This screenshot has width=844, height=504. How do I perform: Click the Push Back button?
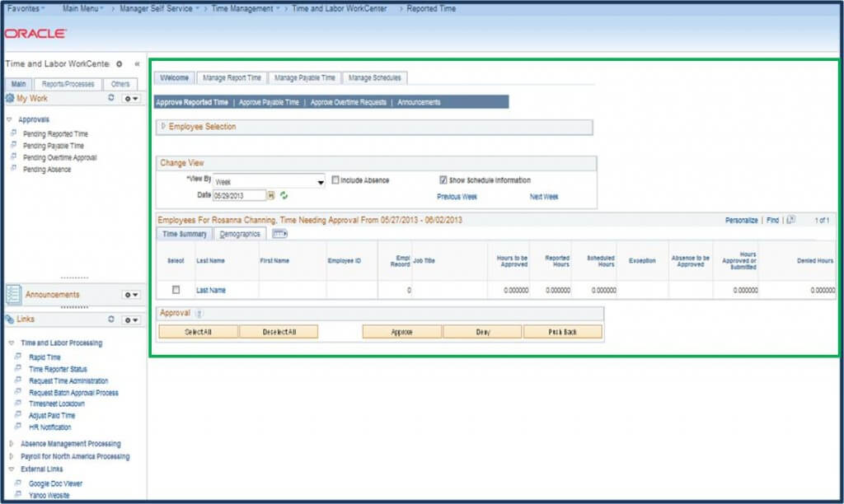pos(562,332)
